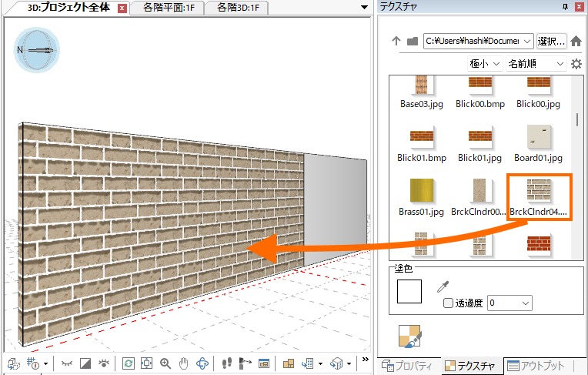Click the 3D building view icon

[x=336, y=363]
